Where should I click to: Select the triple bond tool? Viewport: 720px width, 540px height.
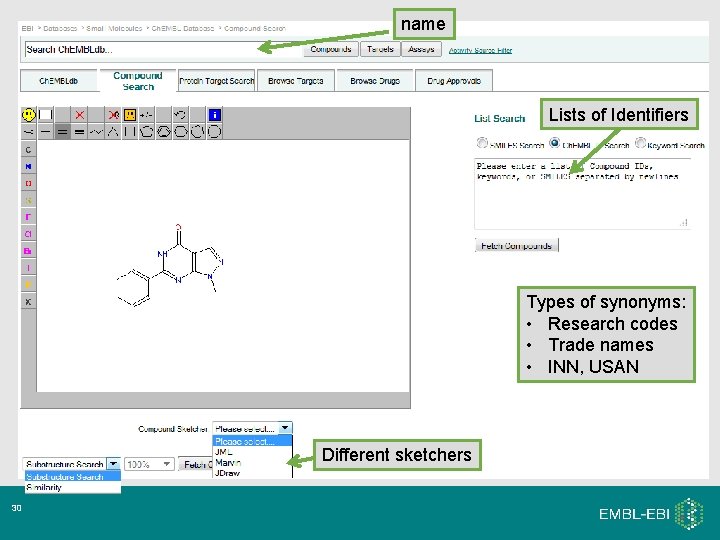(x=79, y=132)
